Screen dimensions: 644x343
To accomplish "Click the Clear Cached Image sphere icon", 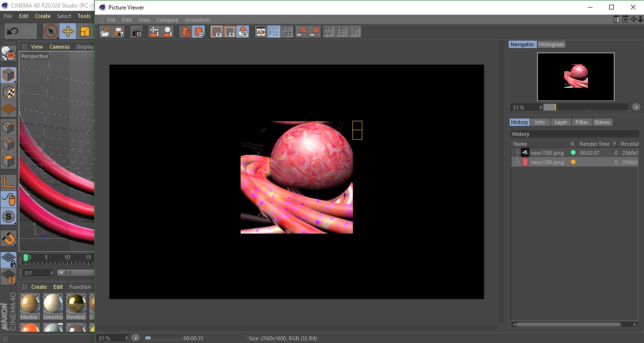I will point(167,32).
